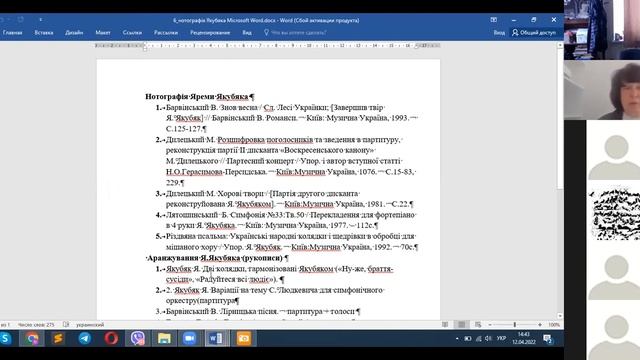Expand the Quick Access Toolbar customize arrow

[40, 20]
